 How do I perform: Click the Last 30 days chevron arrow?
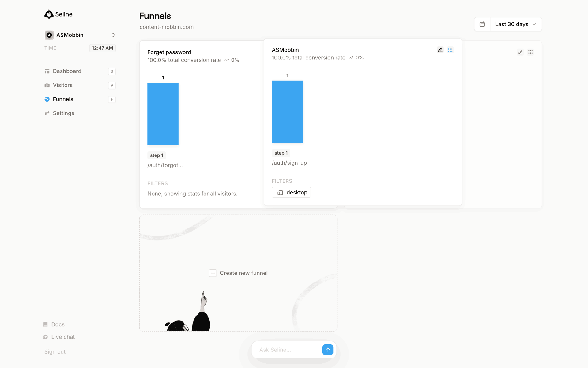pos(534,24)
